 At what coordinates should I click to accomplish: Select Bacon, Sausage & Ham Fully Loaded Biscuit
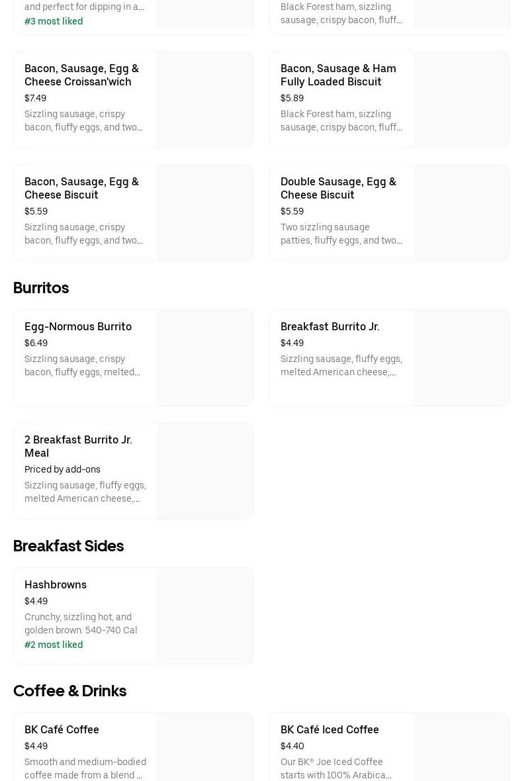click(337, 75)
